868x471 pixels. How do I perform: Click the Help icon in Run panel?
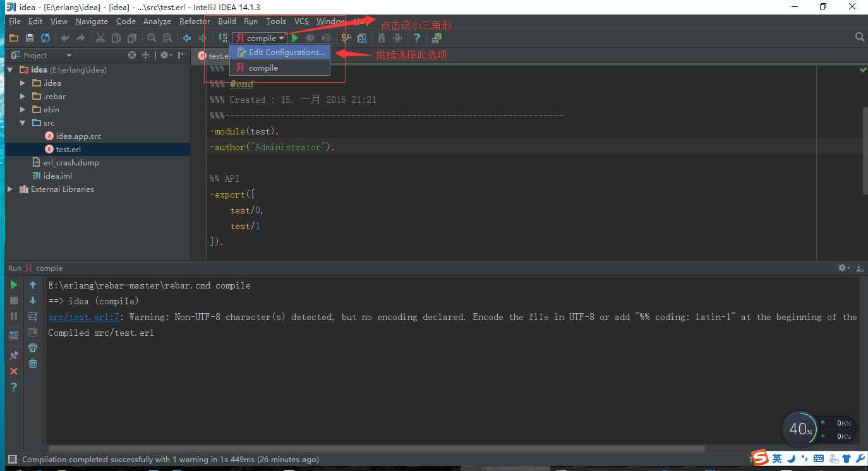tap(14, 387)
